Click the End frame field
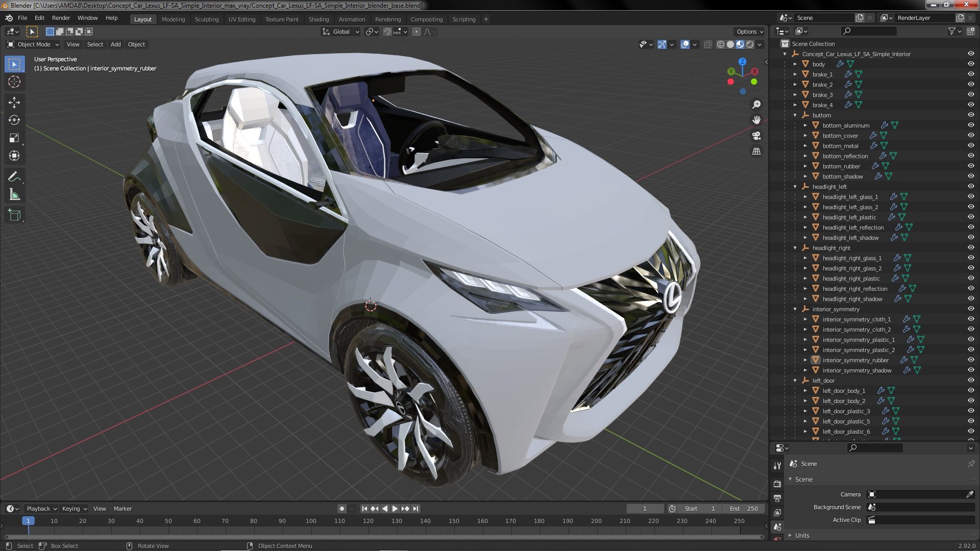Image resolution: width=980 pixels, height=551 pixels. [744, 509]
